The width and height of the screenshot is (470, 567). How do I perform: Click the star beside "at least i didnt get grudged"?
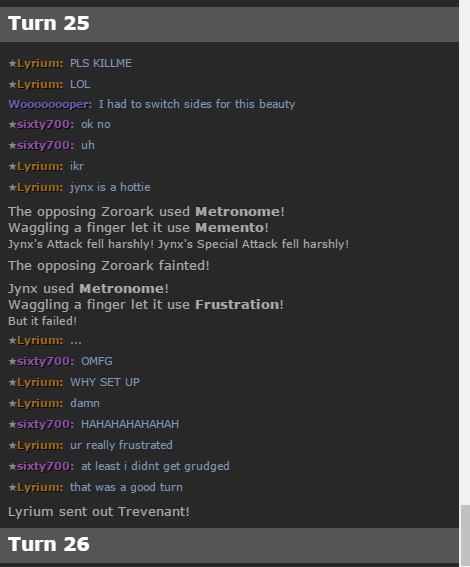coord(12,466)
